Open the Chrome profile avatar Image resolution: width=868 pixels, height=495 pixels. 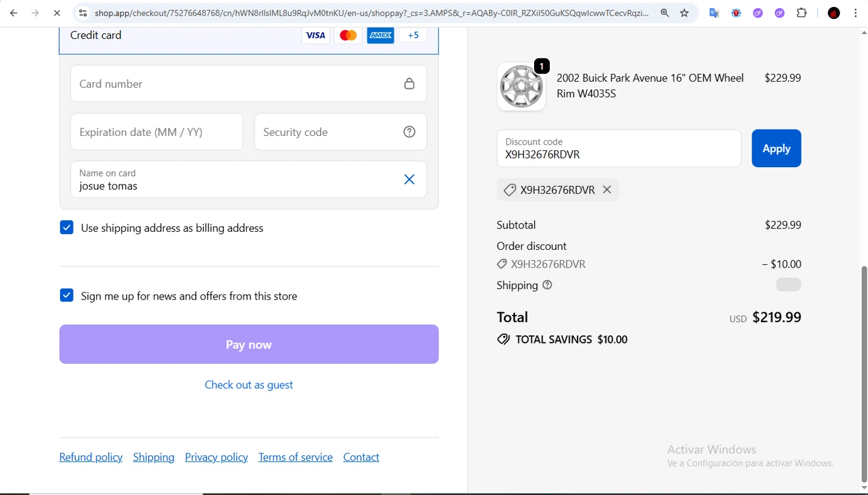click(x=834, y=13)
